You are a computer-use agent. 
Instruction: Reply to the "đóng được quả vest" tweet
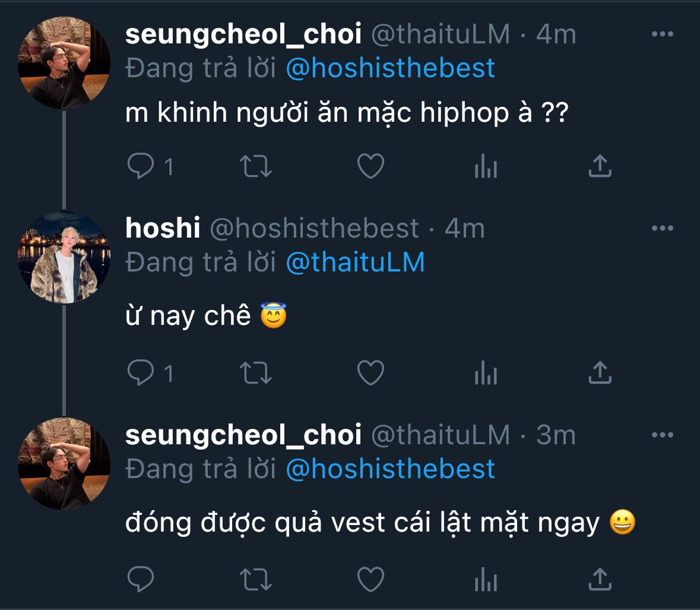coord(141,578)
